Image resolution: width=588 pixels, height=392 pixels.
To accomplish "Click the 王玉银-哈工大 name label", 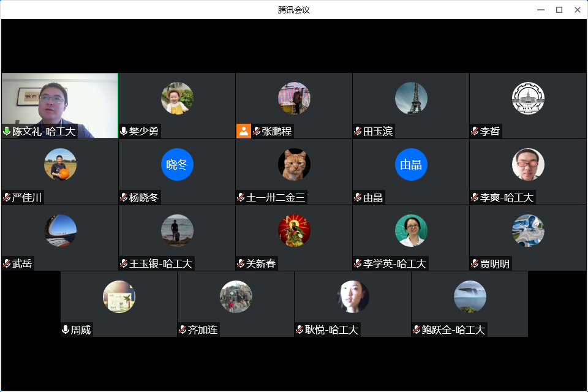I will 160,263.
